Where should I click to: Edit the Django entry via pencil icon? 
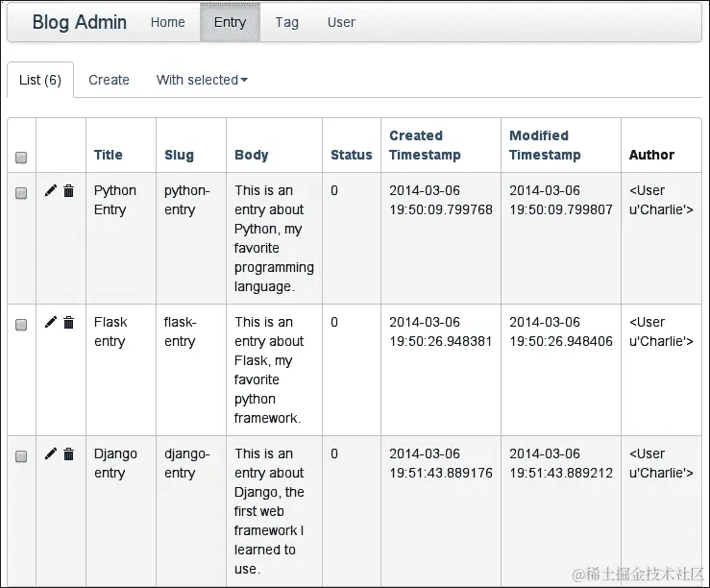pos(51,453)
